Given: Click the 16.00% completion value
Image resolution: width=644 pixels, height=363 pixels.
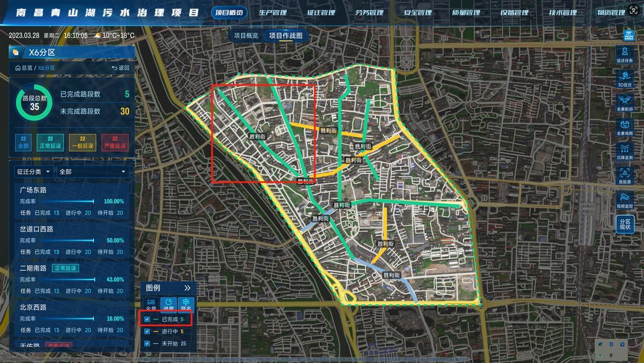Looking at the screenshot, I should [115, 318].
